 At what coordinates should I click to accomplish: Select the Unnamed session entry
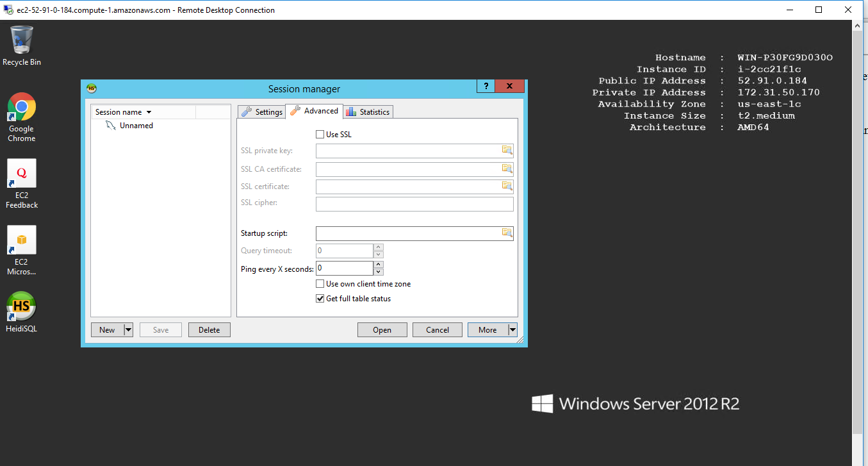(136, 126)
